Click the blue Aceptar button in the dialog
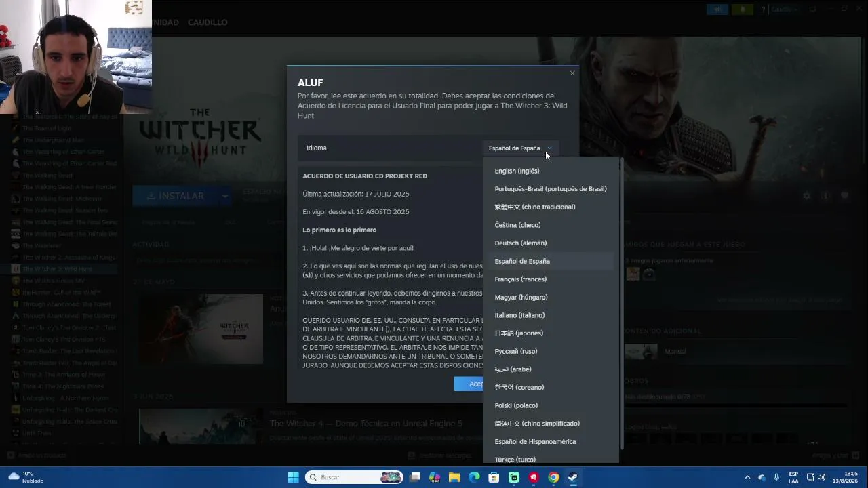 click(x=469, y=384)
